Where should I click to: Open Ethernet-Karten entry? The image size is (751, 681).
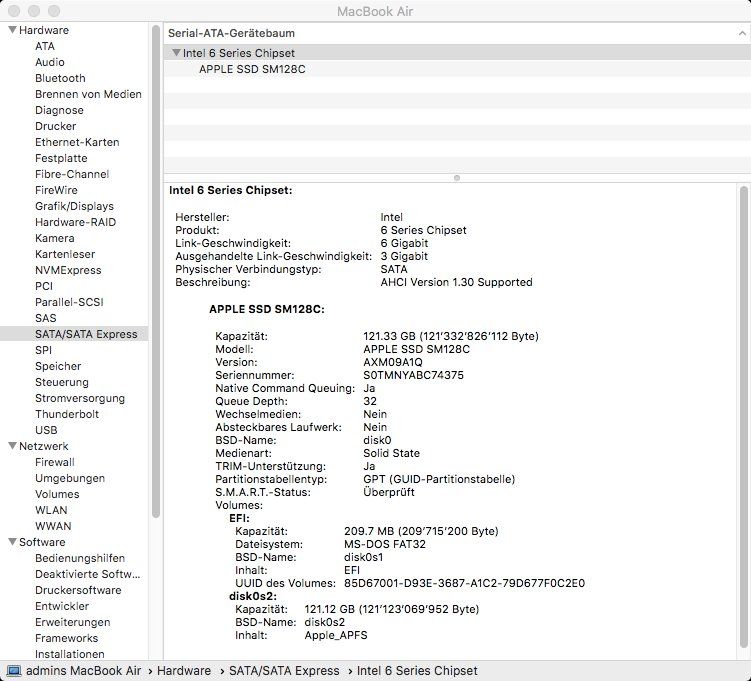pos(77,142)
